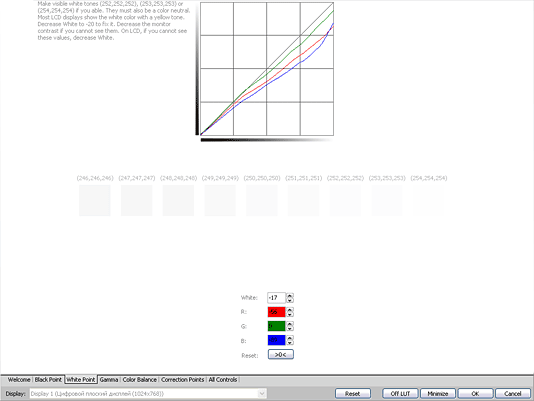The width and height of the screenshot is (534, 401).
Task: Click the (250,250,250) swatch
Action: (262, 200)
